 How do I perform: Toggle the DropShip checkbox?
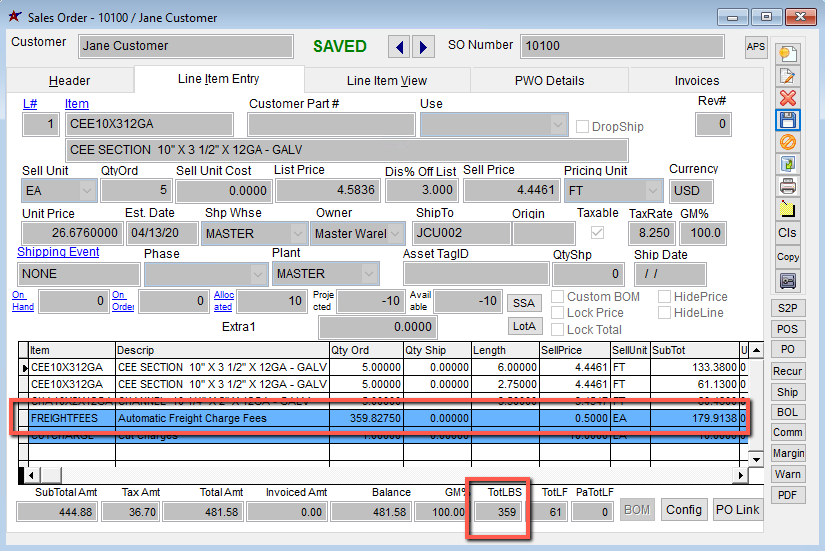(582, 127)
